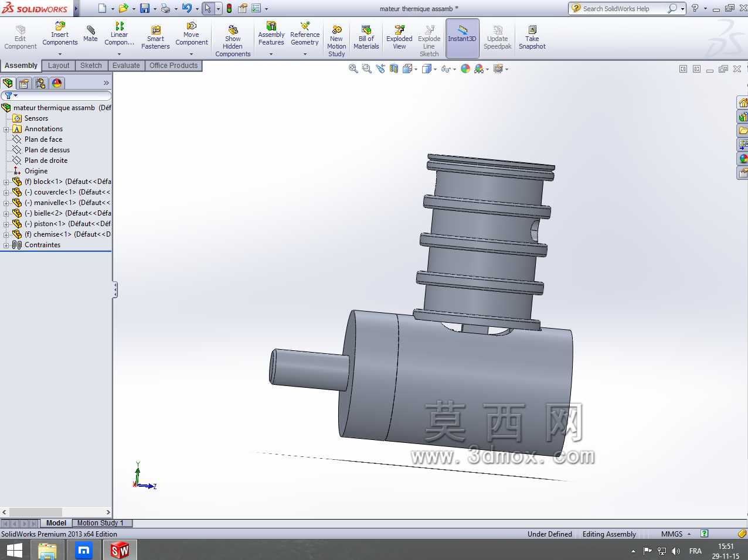The height and width of the screenshot is (560, 748).
Task: Select chemise<1> component in tree
Action: [x=62, y=234]
